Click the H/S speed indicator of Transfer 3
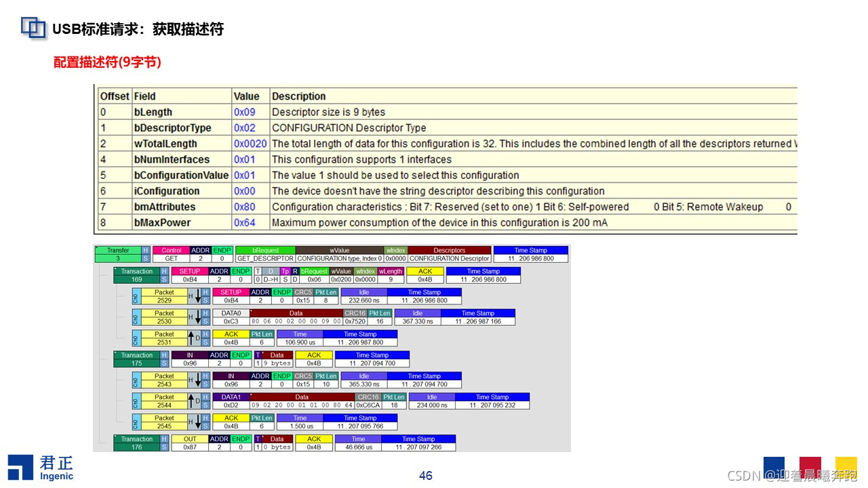The image size is (868, 488). click(x=145, y=254)
